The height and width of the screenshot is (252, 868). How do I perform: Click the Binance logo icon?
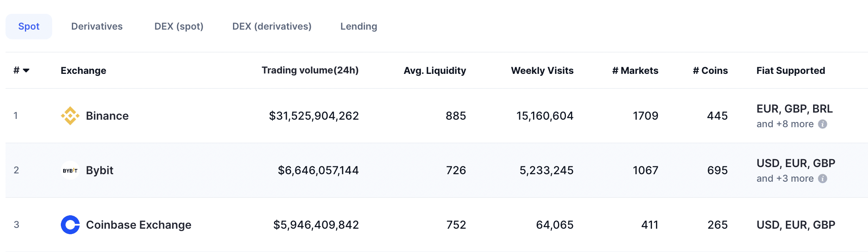click(x=70, y=116)
